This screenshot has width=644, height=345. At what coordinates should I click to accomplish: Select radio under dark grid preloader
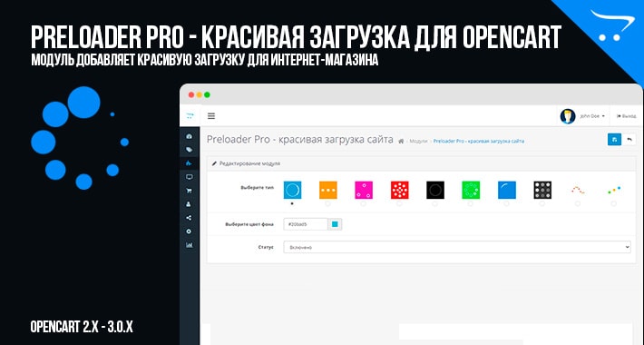tap(542, 203)
